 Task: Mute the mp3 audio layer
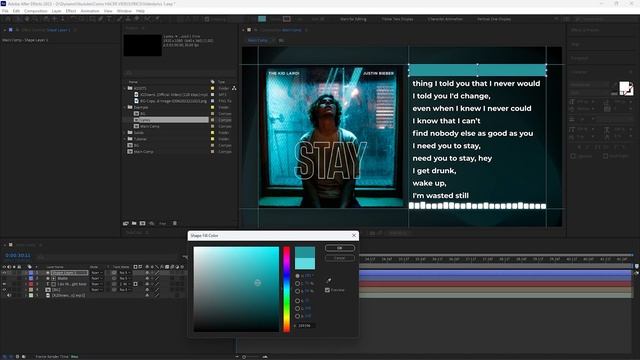9,295
